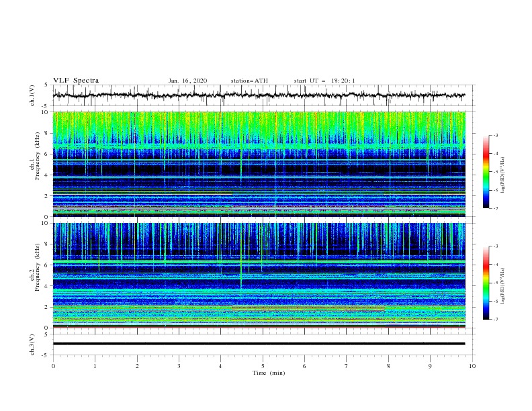Click the time axis tick label "7"
Screen dimensions: 532x411
coord(347,366)
